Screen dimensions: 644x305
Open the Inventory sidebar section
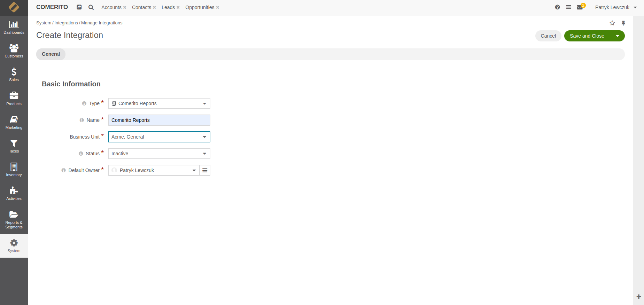pyautogui.click(x=14, y=170)
